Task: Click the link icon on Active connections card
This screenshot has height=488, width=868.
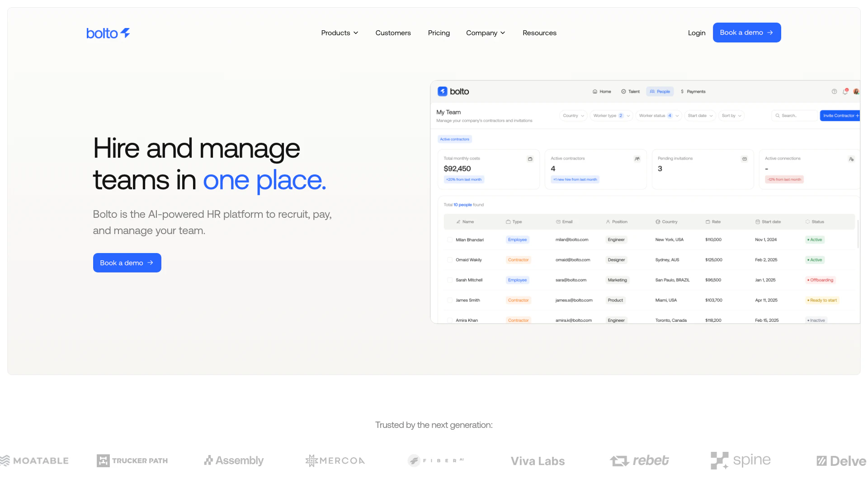Action: point(851,159)
